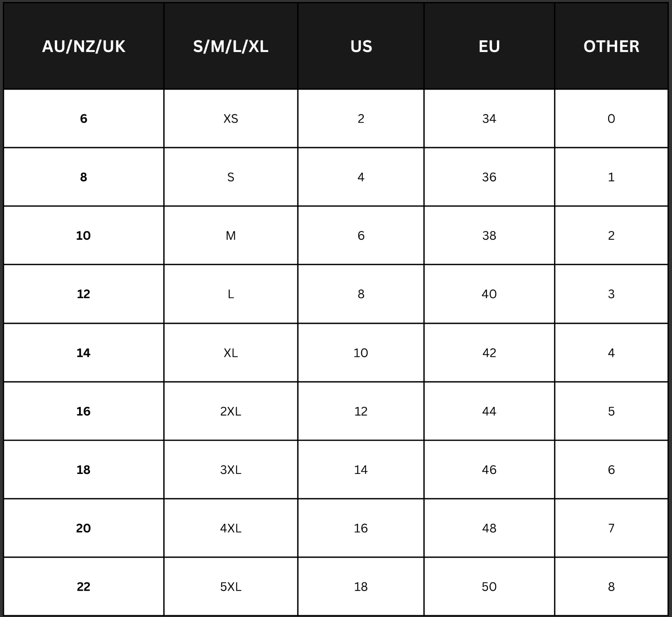Click the 4XL size cell
Viewport: 672px width, 617px height.
pos(231,528)
